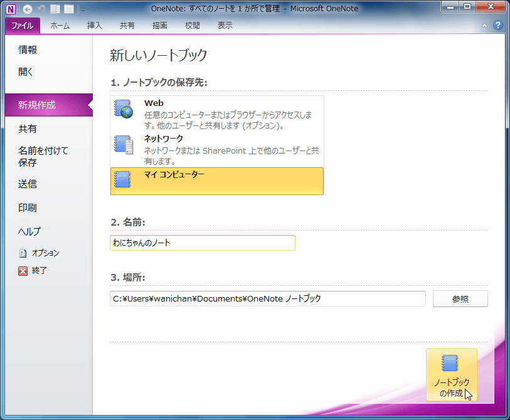Click the Dock to Desktop icon
Image resolution: width=510 pixels, height=420 pixels.
[55, 9]
